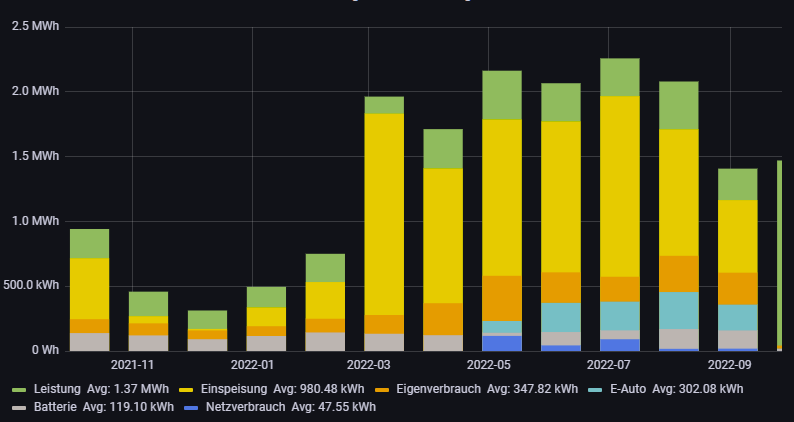Click the green Leistung legend color swatch
Screen dimensions: 794x422
point(18,388)
